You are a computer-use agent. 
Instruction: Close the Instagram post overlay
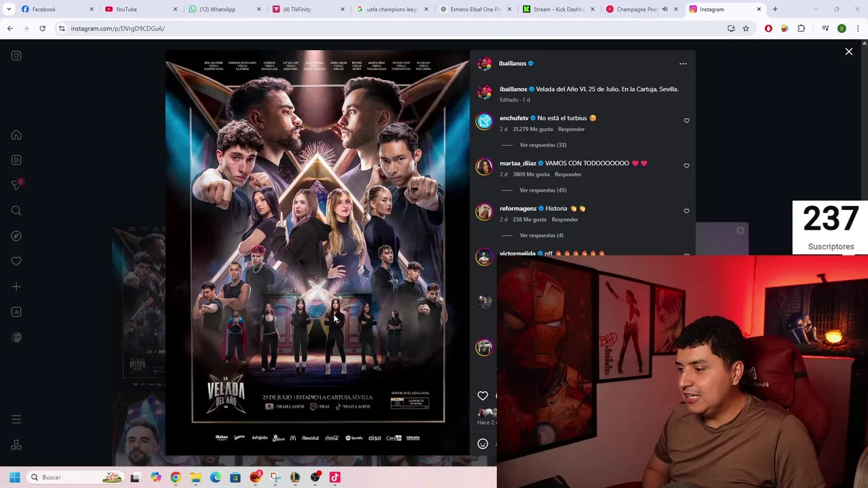pyautogui.click(x=848, y=52)
